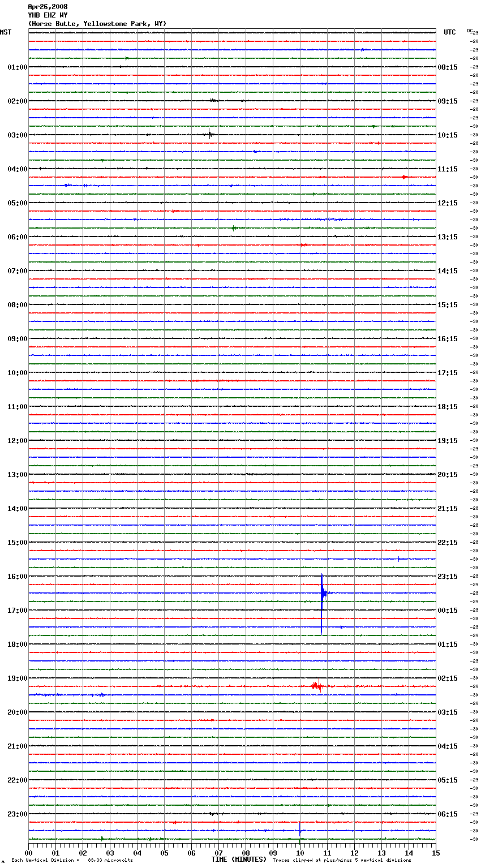481x868 pixels.
Task: Click the 02:15 UTC label
Action: (448, 678)
